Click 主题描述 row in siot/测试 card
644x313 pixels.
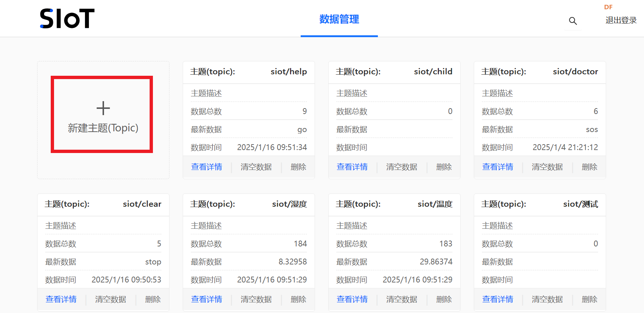click(540, 226)
